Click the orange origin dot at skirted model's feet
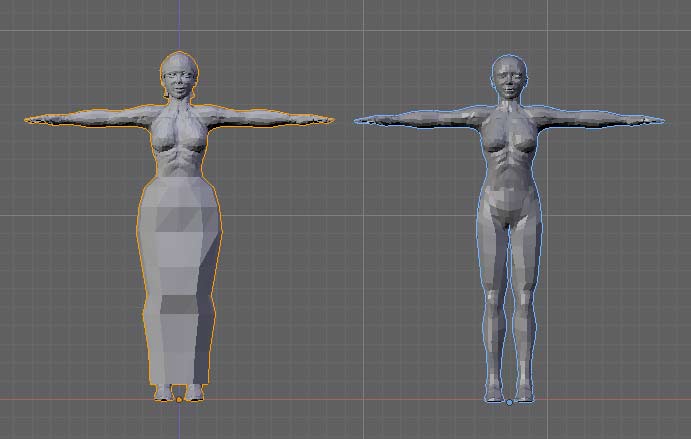 pos(179,400)
